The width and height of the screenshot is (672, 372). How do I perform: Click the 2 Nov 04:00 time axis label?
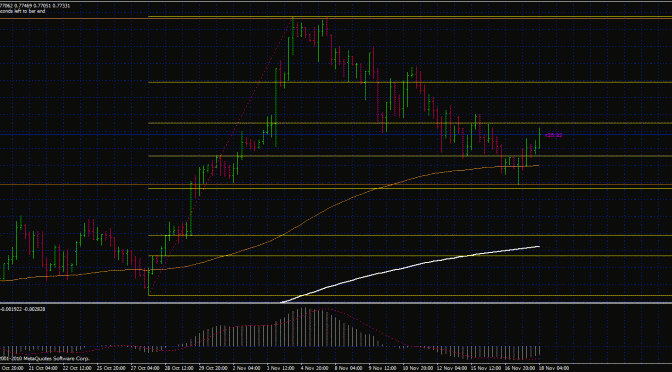246,368
